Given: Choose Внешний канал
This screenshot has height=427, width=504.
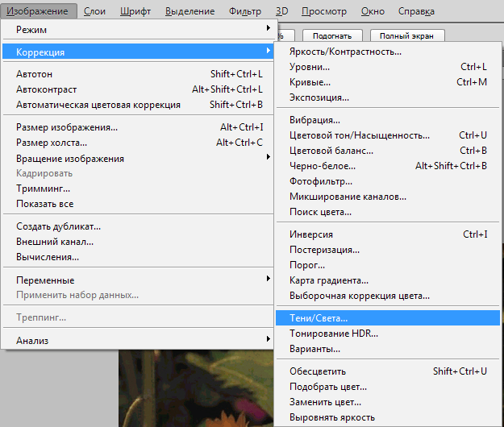Looking at the screenshot, I should point(138,242).
